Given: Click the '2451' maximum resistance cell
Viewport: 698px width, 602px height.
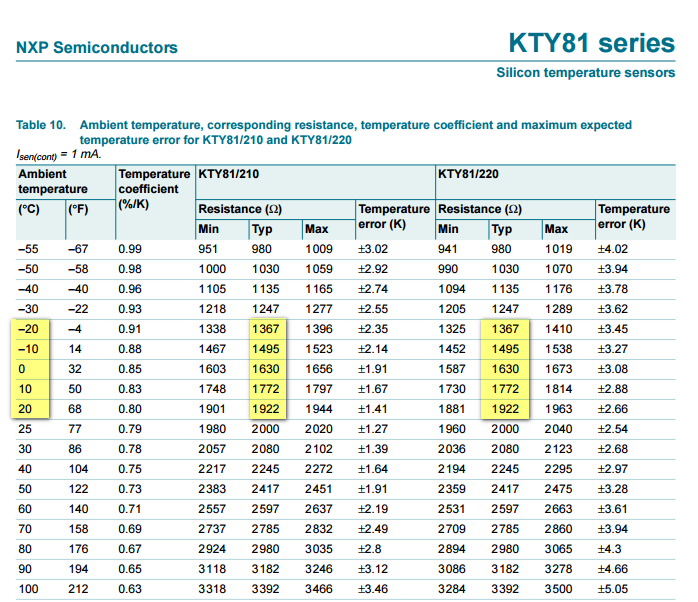Looking at the screenshot, I should (319, 490).
